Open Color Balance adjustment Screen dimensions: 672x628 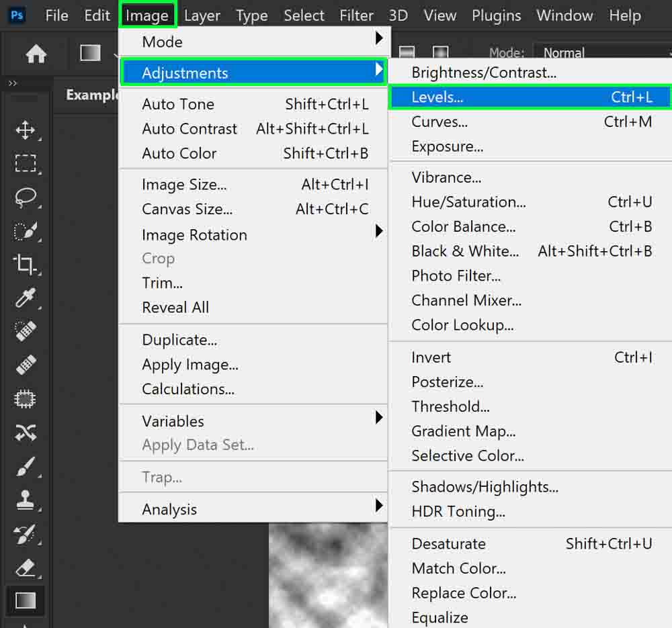tap(531, 226)
